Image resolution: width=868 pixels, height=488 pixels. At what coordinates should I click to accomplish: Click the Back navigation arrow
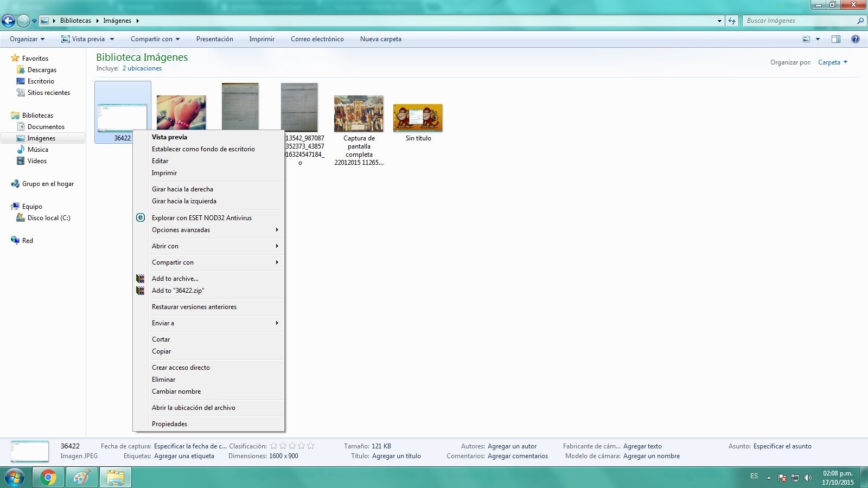[9, 21]
